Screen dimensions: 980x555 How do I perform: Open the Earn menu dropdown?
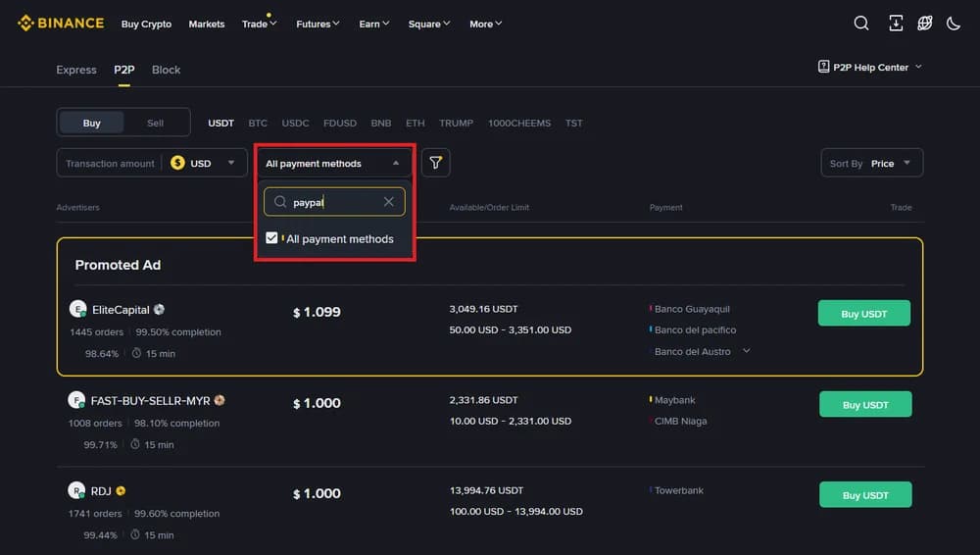[x=373, y=24]
